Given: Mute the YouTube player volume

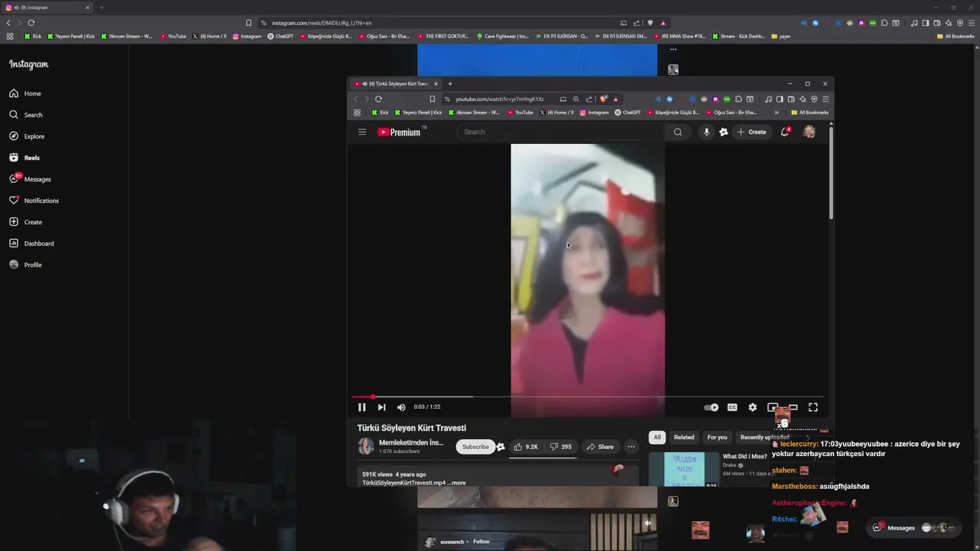Looking at the screenshot, I should 401,407.
